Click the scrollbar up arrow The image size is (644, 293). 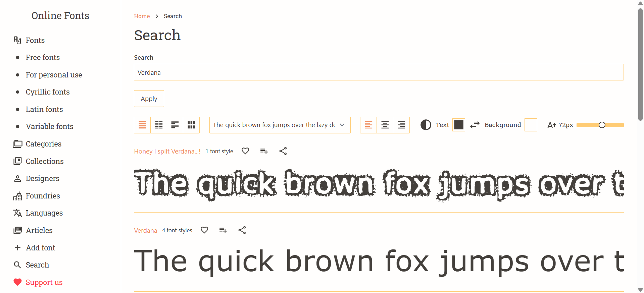(x=640, y=3)
